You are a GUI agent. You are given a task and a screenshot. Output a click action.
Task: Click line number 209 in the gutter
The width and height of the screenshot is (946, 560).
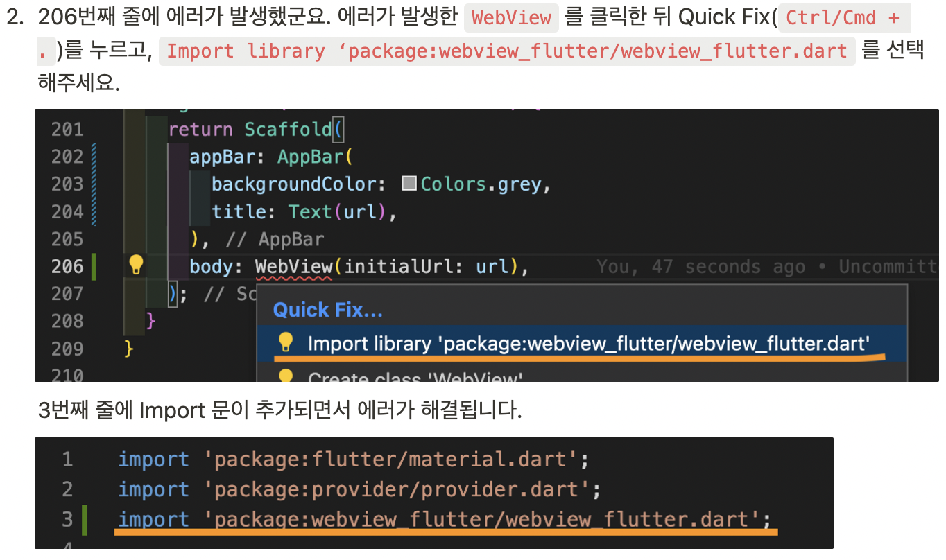point(67,348)
